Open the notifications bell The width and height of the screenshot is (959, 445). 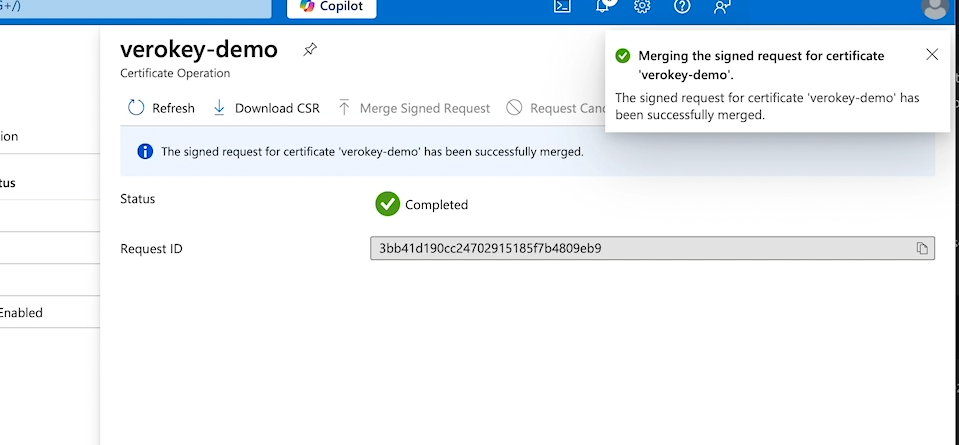click(x=604, y=6)
